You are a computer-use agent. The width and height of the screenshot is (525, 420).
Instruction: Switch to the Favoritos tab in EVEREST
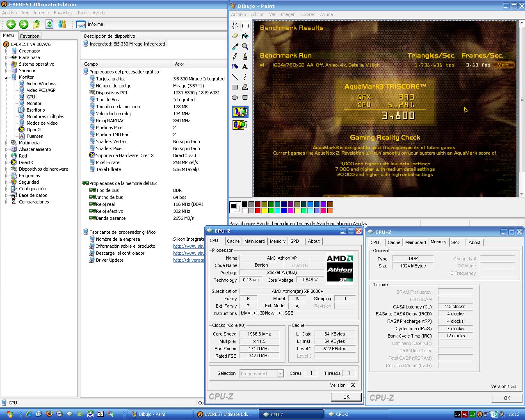(30, 36)
